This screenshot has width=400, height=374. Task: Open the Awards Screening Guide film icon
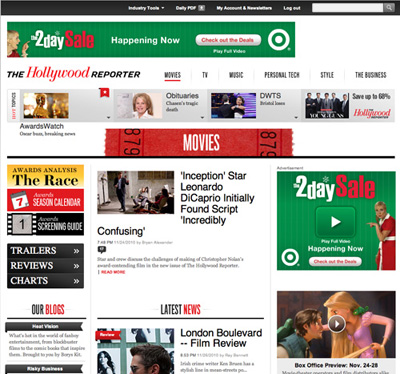click(x=21, y=224)
